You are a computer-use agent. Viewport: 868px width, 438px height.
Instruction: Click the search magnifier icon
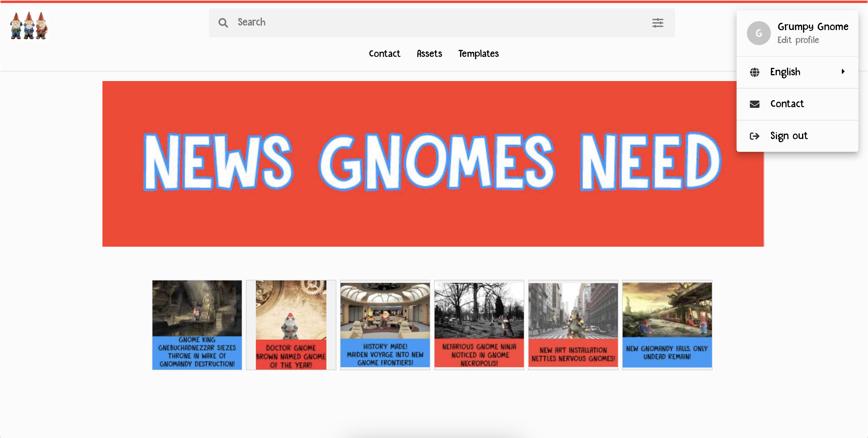[223, 23]
